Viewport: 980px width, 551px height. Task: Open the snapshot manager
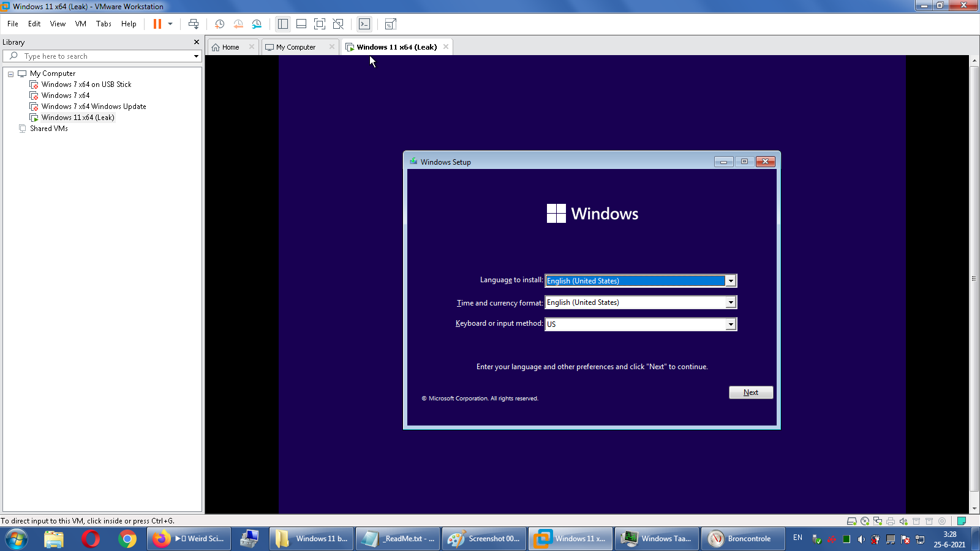257,24
